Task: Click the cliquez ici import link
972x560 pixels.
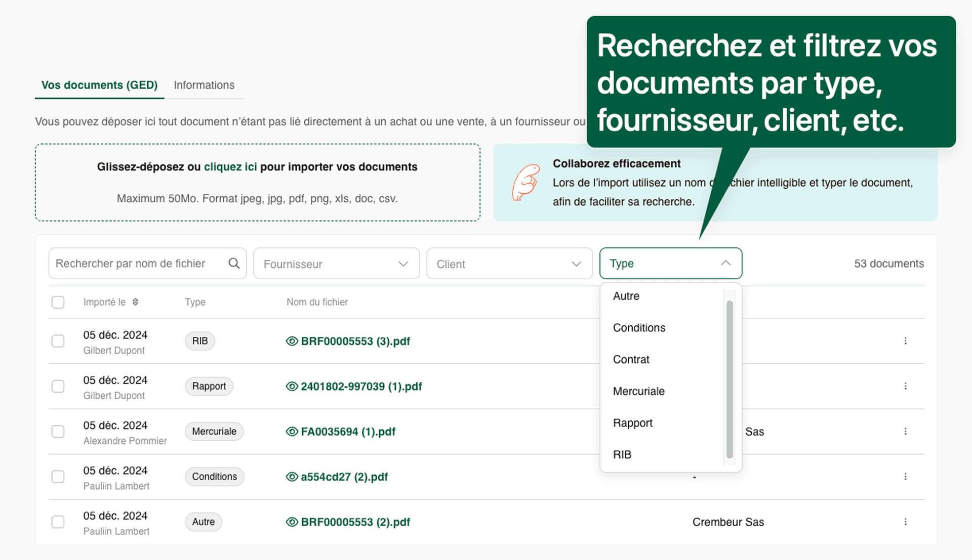Action: (230, 166)
